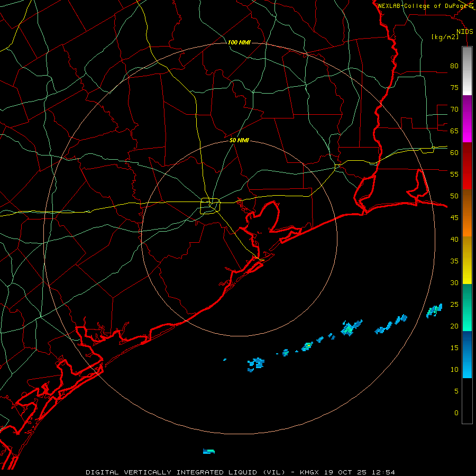The image size is (476, 476).
Task: Click the 60 scale label
Action: click(x=454, y=153)
